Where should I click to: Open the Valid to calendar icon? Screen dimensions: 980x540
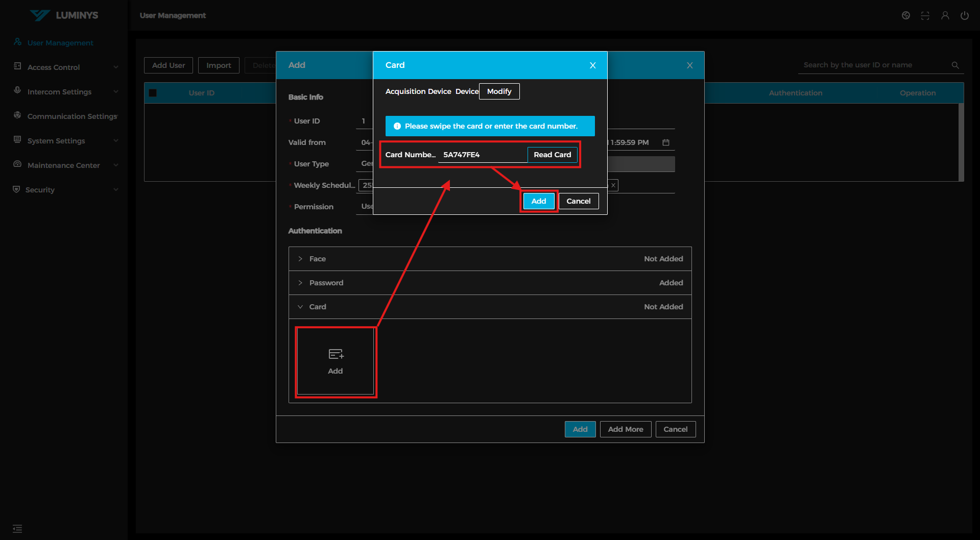click(x=665, y=142)
